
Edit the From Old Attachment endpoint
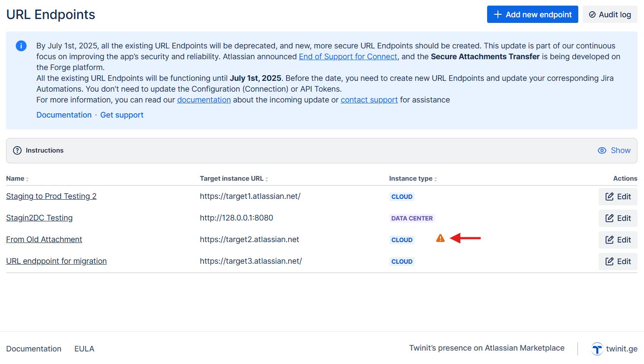pos(618,240)
